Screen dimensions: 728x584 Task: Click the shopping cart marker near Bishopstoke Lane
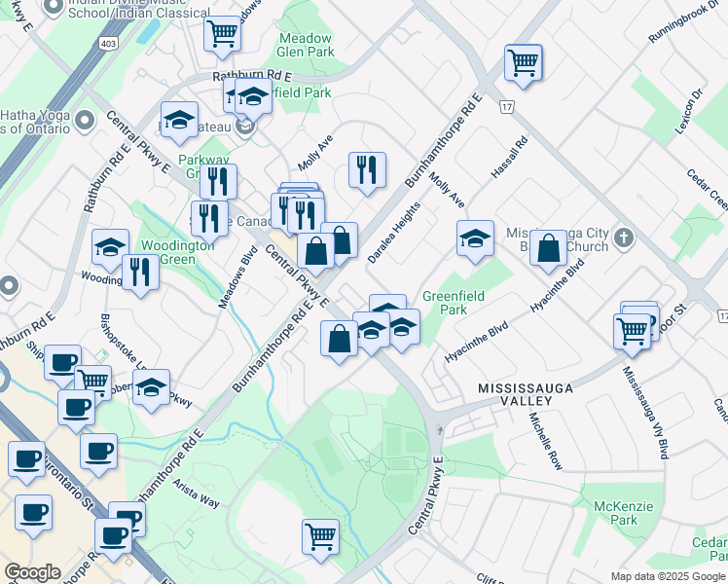tap(93, 383)
